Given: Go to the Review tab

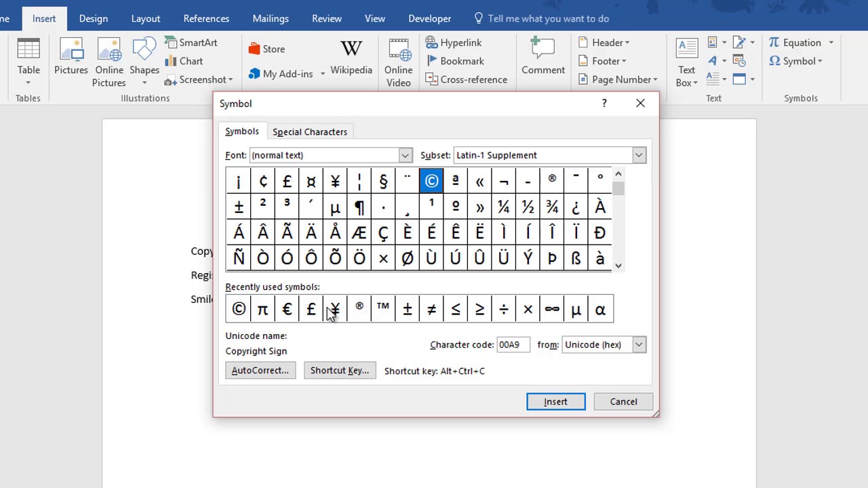Looking at the screenshot, I should pyautogui.click(x=327, y=18).
